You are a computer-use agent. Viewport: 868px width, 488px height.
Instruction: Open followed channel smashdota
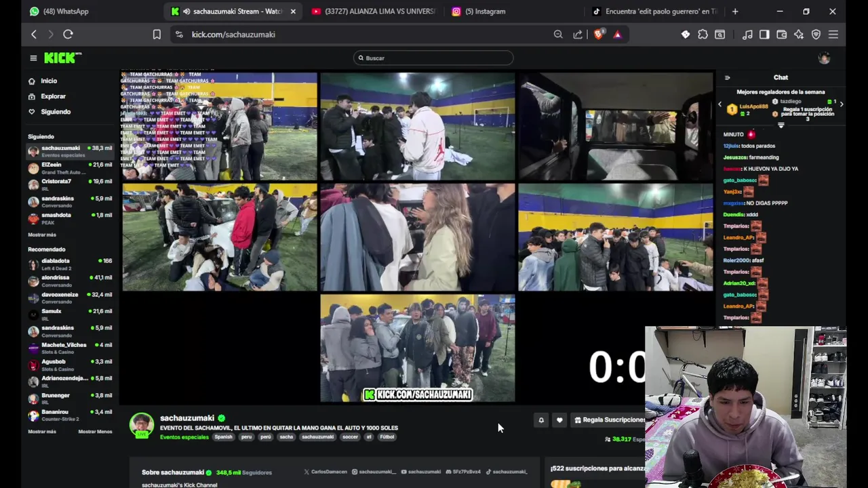[x=70, y=218]
